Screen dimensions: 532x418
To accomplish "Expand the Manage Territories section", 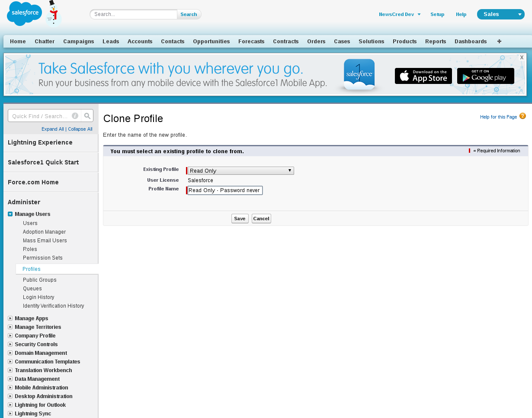I will [x=10, y=327].
